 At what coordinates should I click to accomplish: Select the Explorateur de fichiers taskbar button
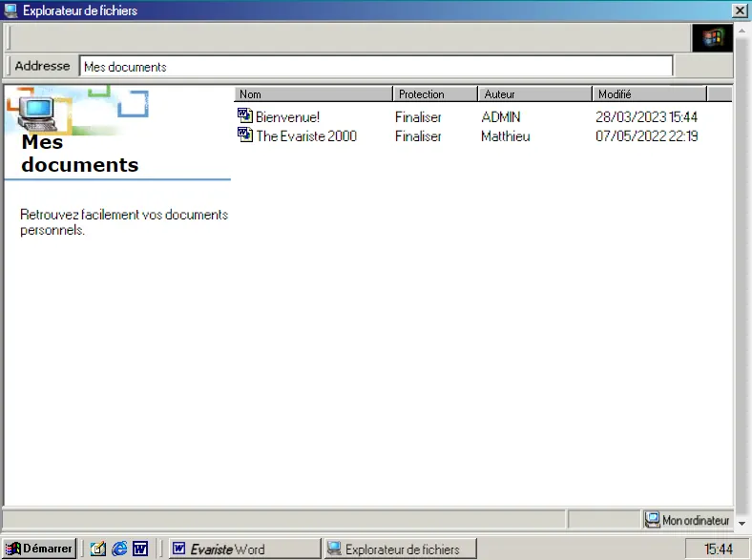click(x=401, y=549)
